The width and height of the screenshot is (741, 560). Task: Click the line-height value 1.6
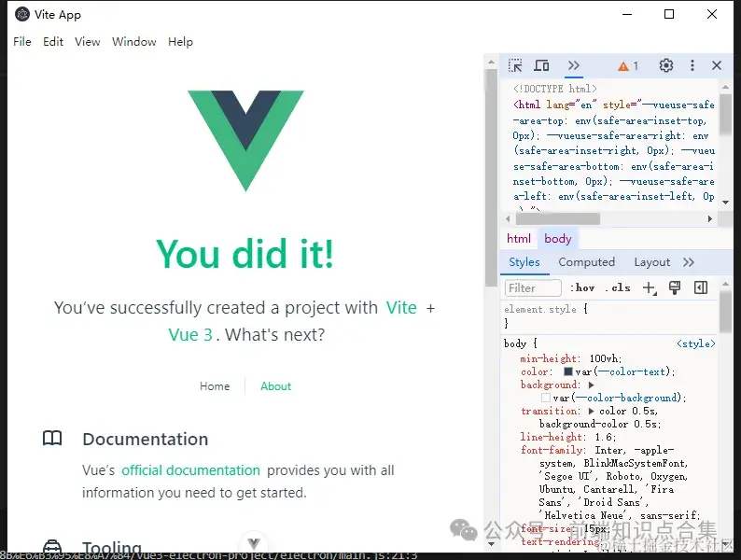(x=603, y=437)
